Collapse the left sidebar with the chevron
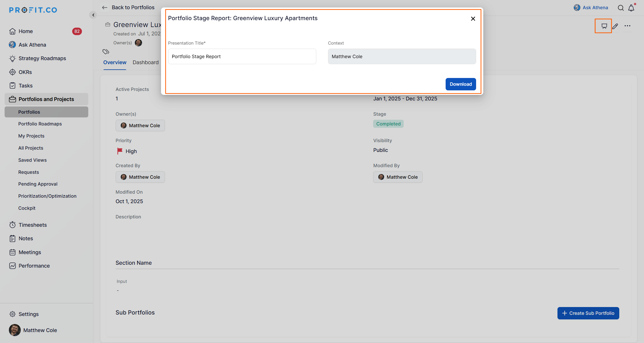 [93, 15]
